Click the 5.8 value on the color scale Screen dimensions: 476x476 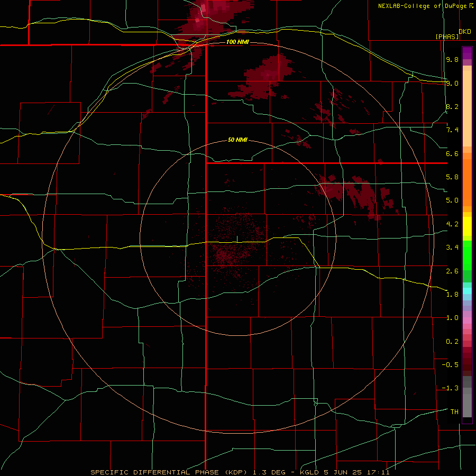coord(452,177)
